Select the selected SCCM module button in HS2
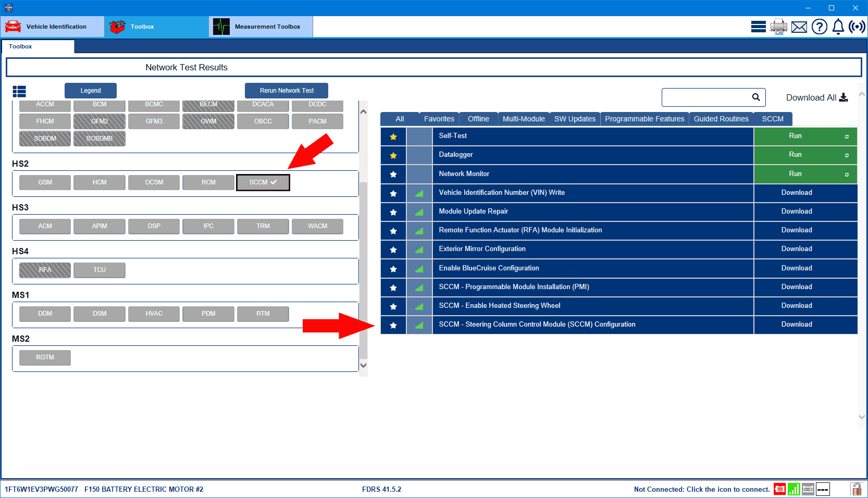Screen dimensions: 868x498 point(263,182)
